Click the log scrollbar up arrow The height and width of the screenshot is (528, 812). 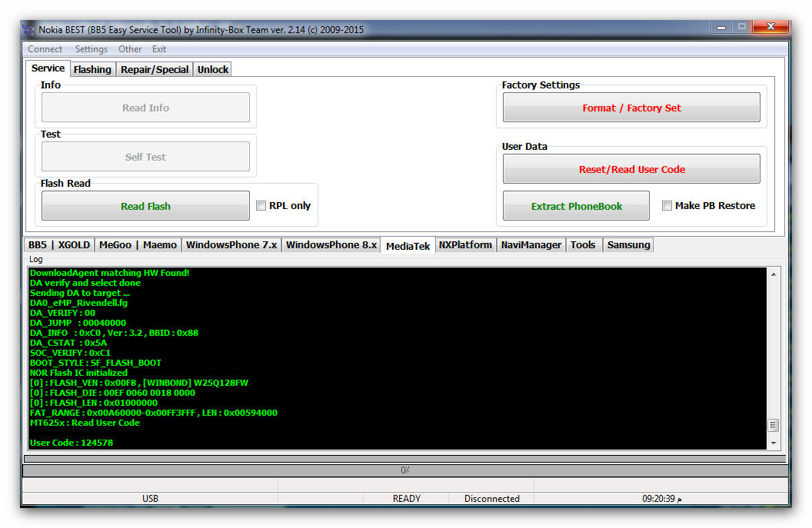[774, 274]
